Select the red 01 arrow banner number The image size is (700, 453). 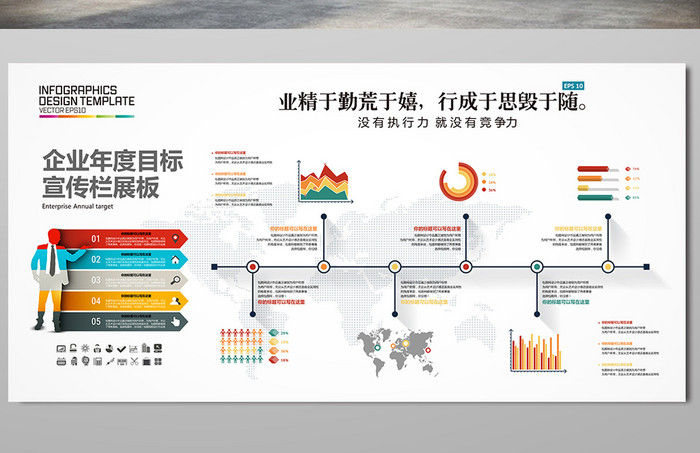[96, 239]
